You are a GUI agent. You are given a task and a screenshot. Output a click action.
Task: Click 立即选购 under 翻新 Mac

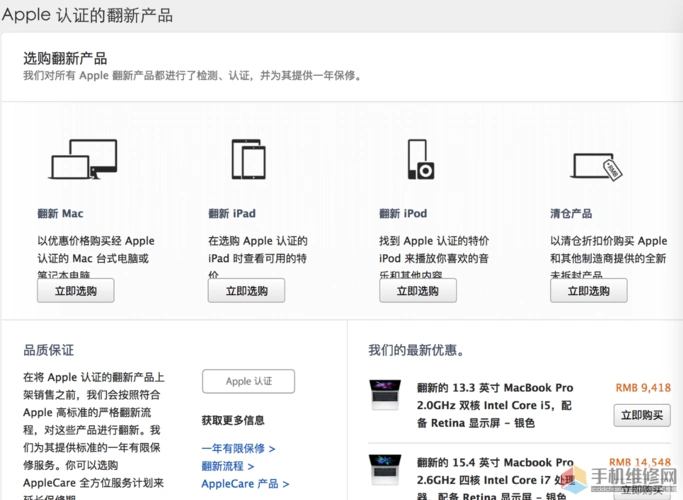pyautogui.click(x=76, y=291)
